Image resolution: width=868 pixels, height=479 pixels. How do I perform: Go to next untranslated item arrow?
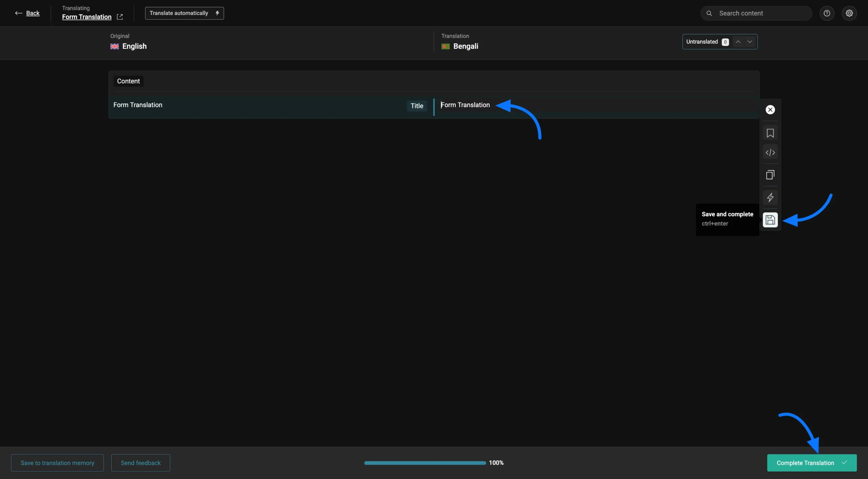coord(750,42)
